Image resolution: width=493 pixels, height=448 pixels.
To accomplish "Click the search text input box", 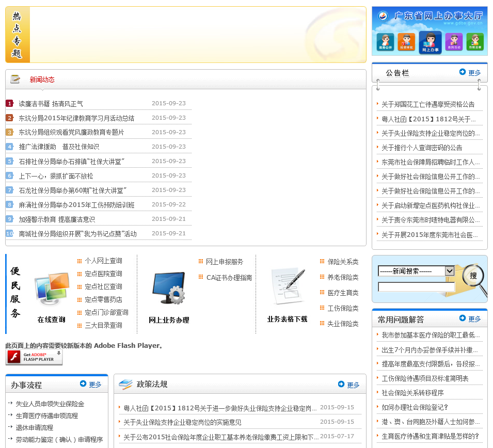I will (416, 287).
